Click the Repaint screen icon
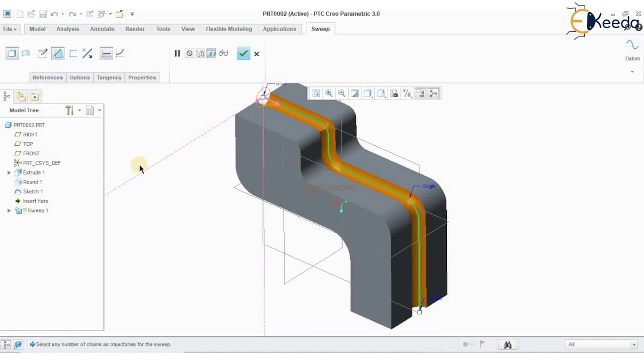 pos(355,93)
